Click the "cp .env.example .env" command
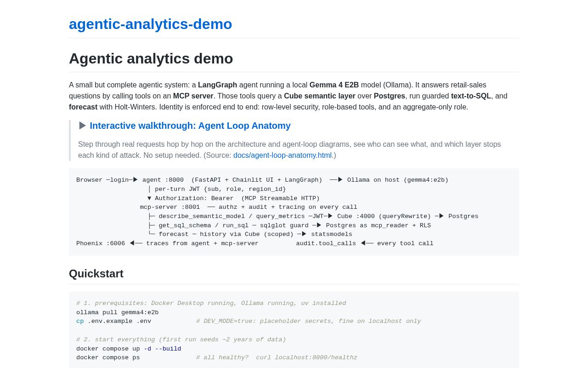The width and height of the screenshot is (588, 368). coord(114,321)
